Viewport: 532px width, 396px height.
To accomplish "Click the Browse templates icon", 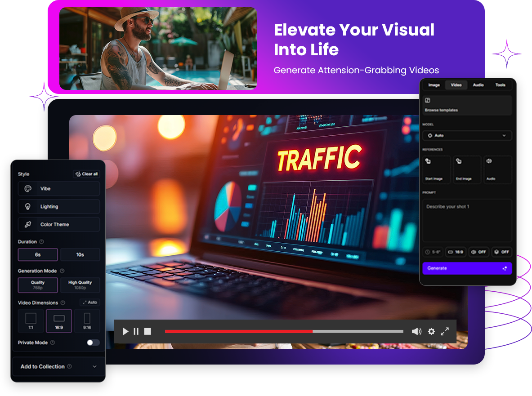I will [428, 101].
